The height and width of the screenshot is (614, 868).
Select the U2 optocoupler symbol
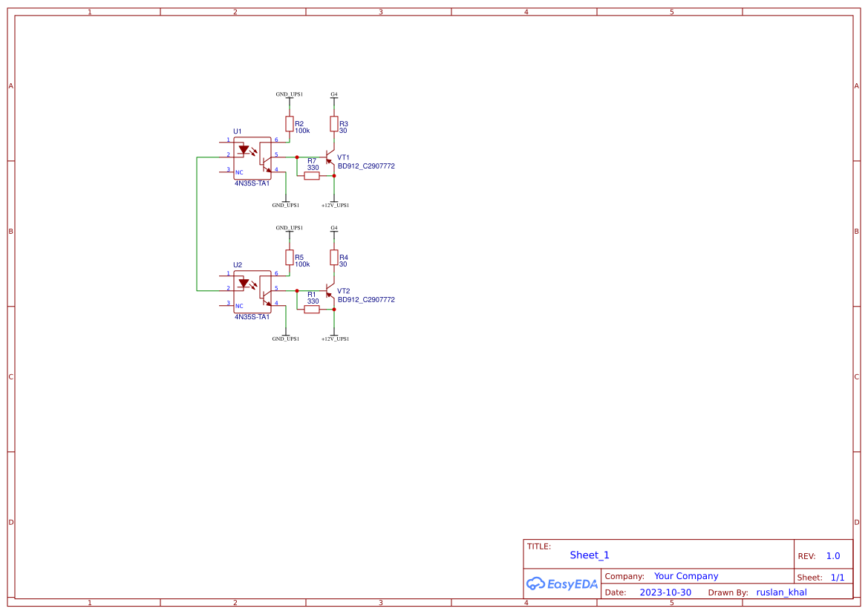252,290
